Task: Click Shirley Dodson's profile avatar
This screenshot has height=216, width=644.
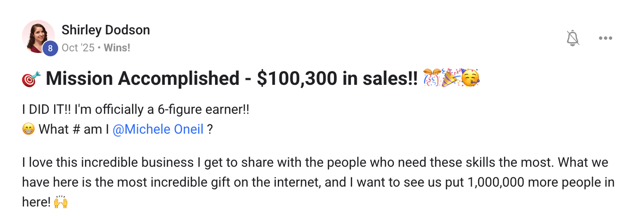Action: point(38,36)
